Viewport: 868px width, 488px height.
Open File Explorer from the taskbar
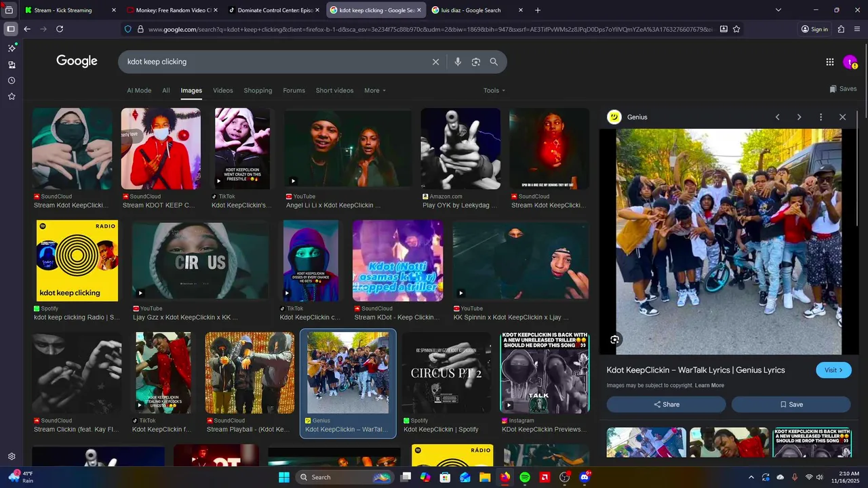click(485, 477)
